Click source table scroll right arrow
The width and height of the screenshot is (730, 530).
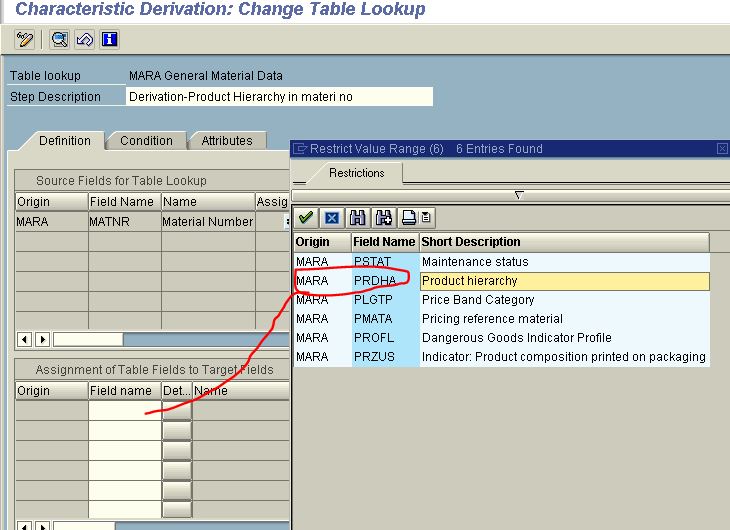pos(42,339)
